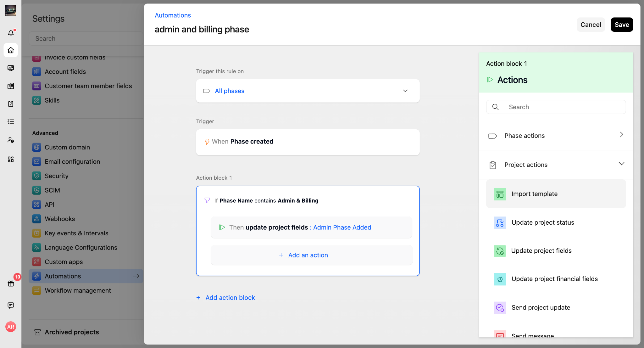Choose the Update project fields icon
This screenshot has width=644, height=348.
500,251
